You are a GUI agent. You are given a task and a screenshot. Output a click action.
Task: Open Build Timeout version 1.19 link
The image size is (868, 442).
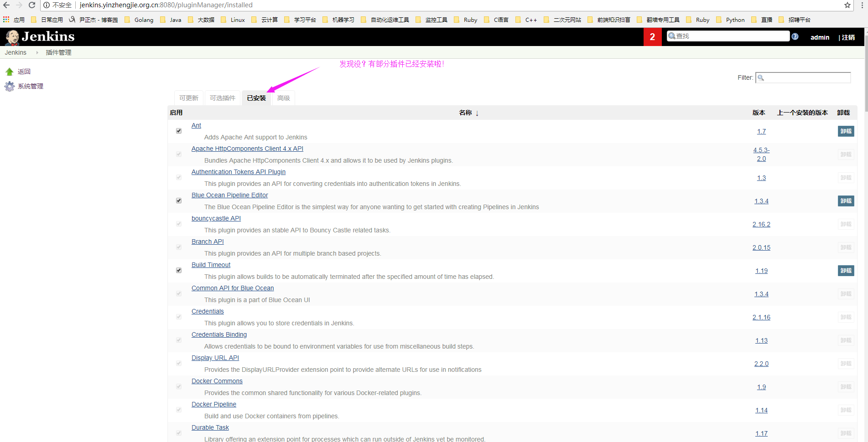pyautogui.click(x=761, y=271)
